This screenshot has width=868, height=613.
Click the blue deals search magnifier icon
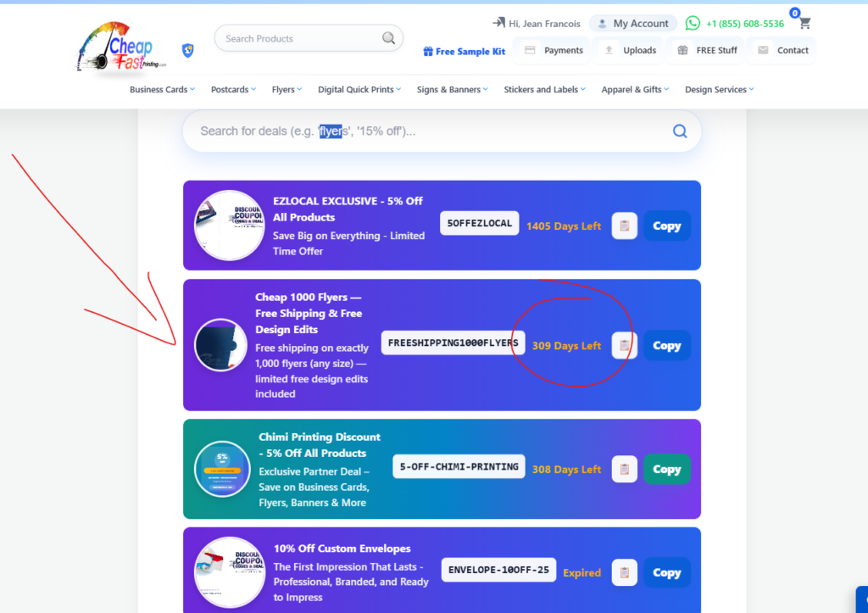coord(679,131)
